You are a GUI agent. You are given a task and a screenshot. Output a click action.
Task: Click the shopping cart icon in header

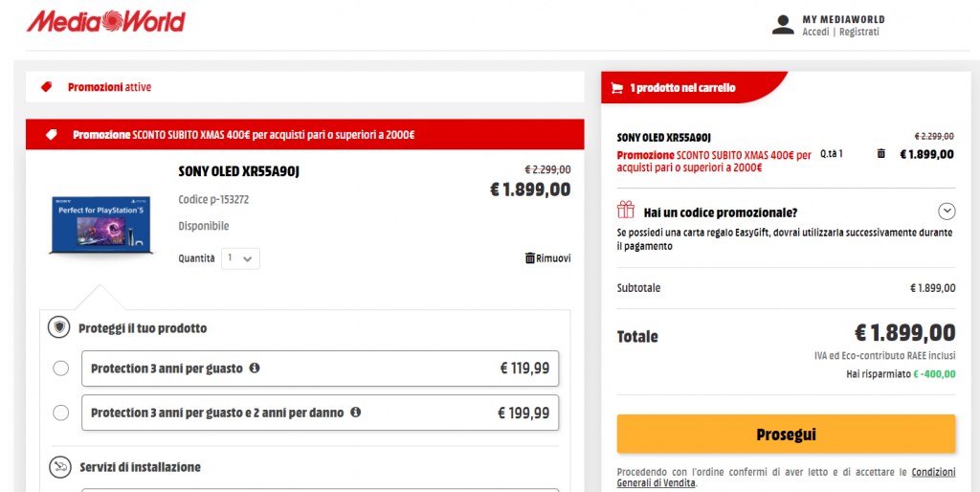click(617, 88)
